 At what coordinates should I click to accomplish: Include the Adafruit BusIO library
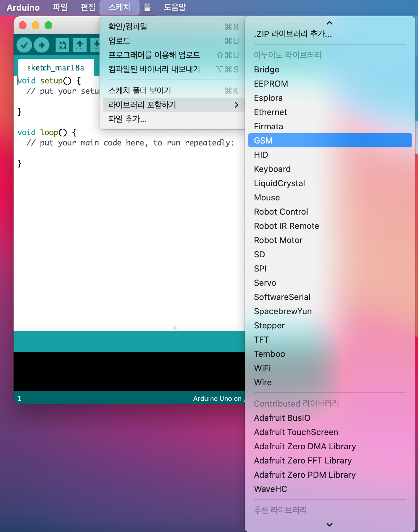[x=330, y=418]
